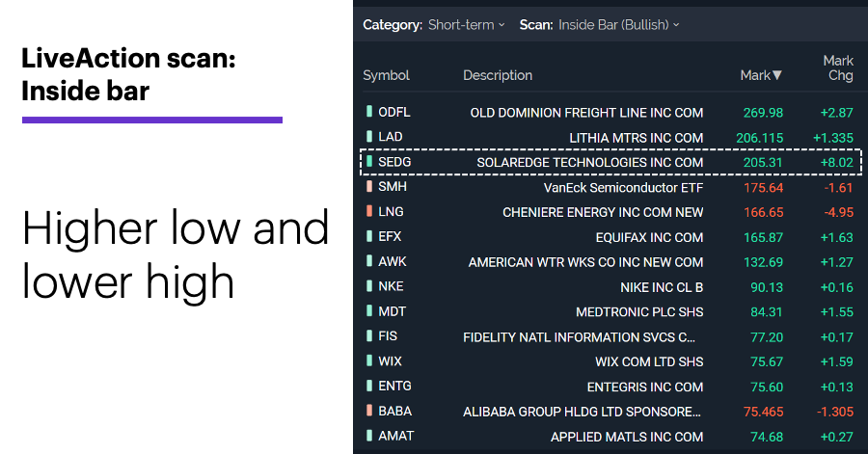Click the Equifax mark price 165.87
Viewport: 868px width, 454px height.
(x=763, y=237)
